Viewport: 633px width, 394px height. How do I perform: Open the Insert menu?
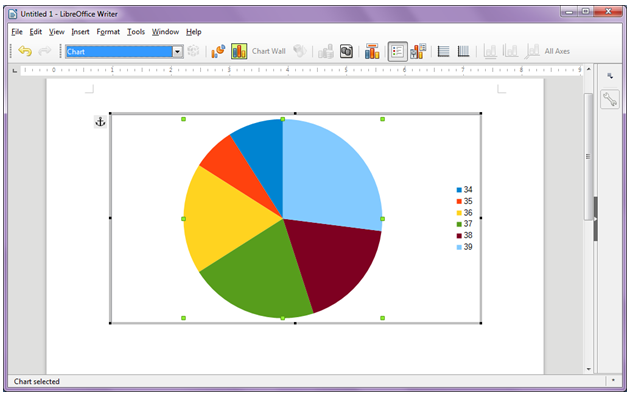80,31
